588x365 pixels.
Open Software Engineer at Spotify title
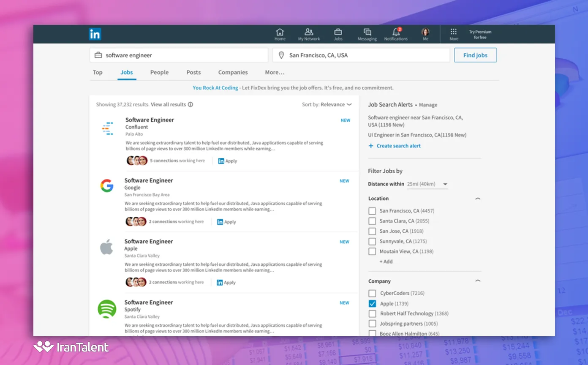tap(149, 302)
